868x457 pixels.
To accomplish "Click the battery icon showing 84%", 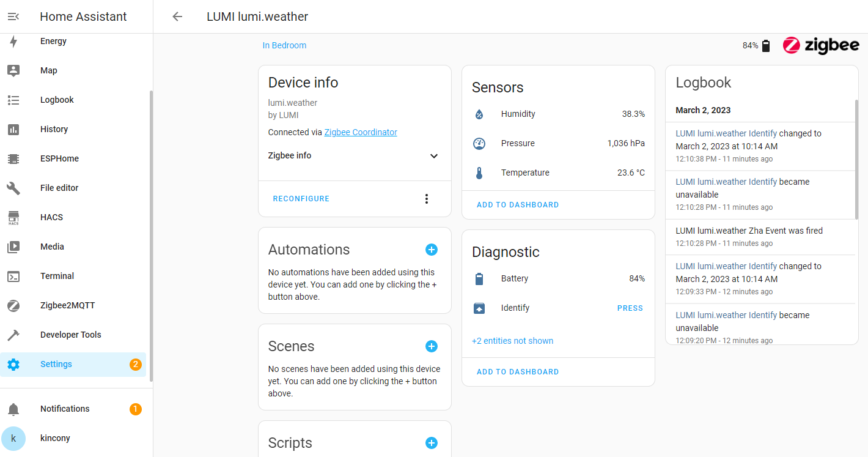I will 766,46.
